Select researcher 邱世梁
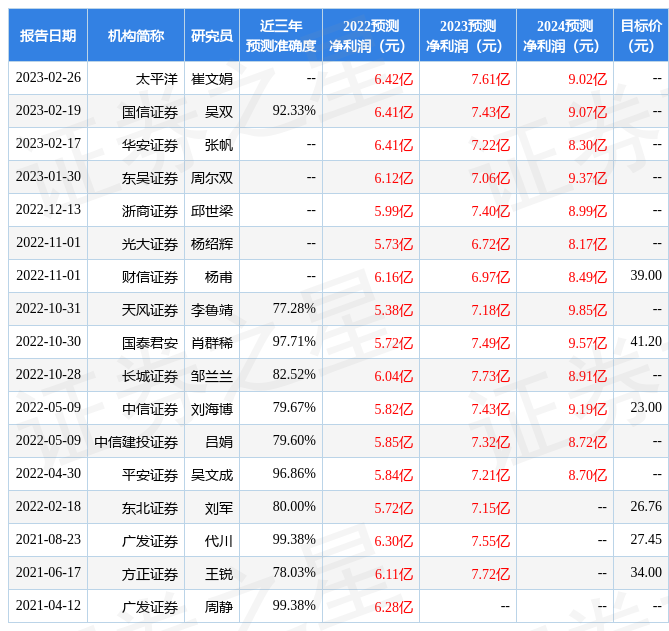The image size is (669, 631). coord(212,211)
